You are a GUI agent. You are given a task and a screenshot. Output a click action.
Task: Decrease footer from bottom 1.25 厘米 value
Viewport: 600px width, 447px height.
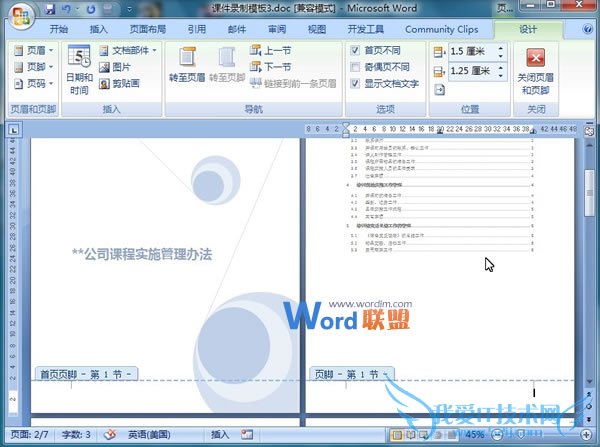tap(501, 76)
